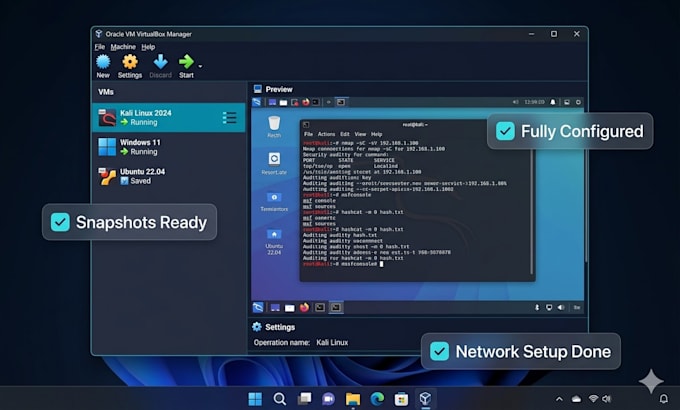Click the New VM toolbar icon
This screenshot has width=680, height=410.
[103, 62]
